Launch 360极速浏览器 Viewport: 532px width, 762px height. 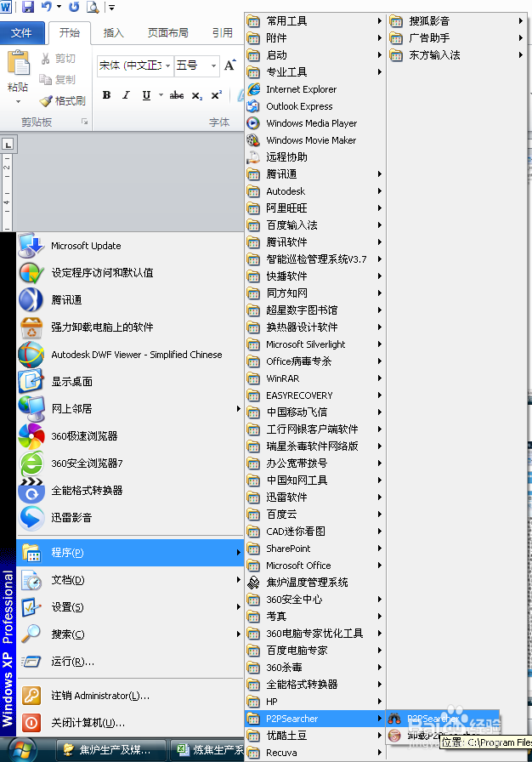130,436
